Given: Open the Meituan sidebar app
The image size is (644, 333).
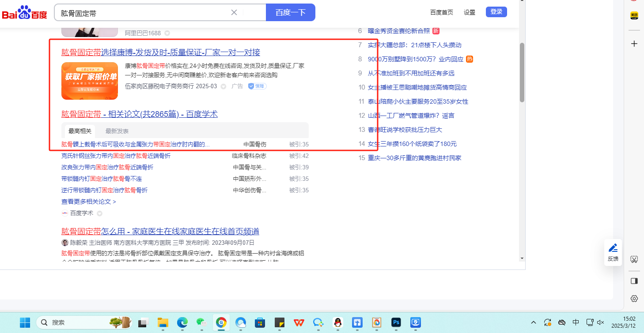Looking at the screenshot, I should 634,15.
